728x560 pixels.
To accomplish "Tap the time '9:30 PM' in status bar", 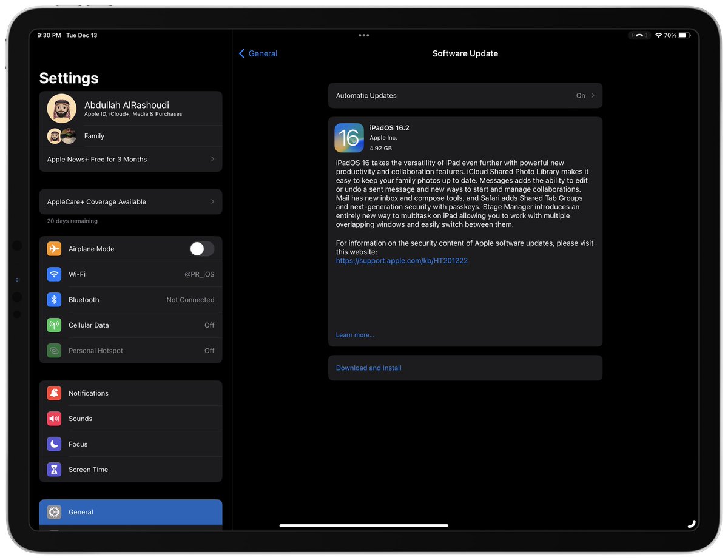I will (x=49, y=35).
